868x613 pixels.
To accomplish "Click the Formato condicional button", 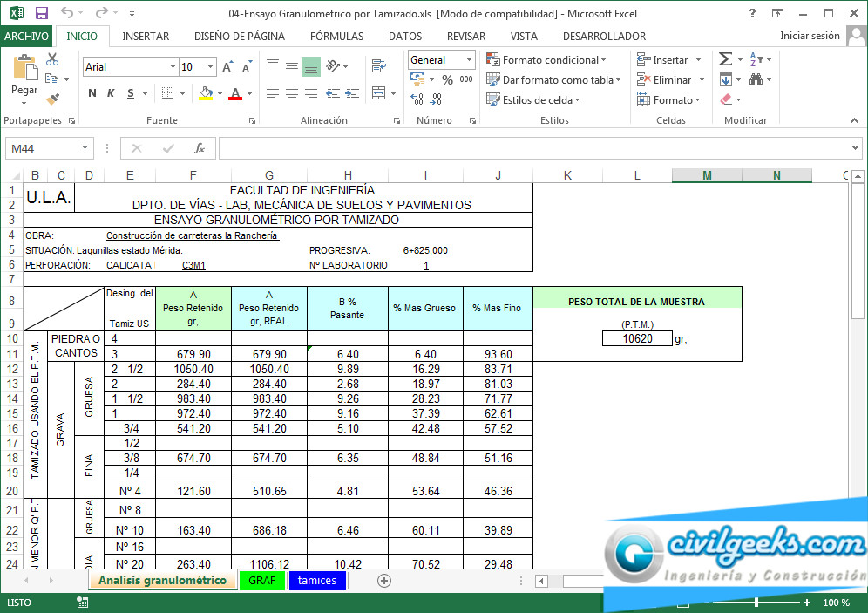I will click(x=551, y=60).
